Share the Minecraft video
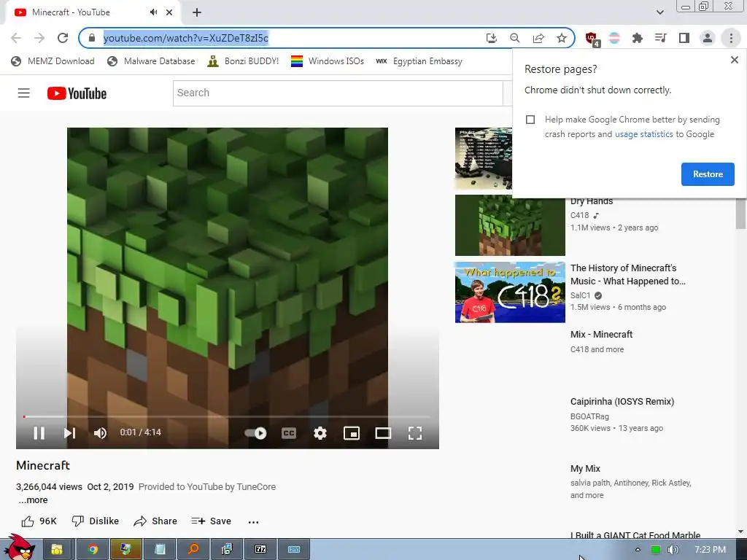Viewport: 747px width, 560px height. [x=155, y=521]
